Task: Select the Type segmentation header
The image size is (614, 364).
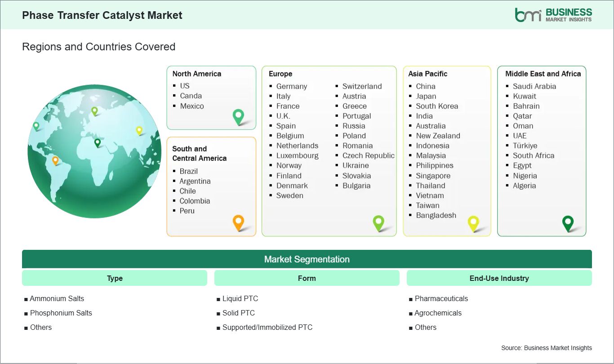Action: tap(115, 278)
